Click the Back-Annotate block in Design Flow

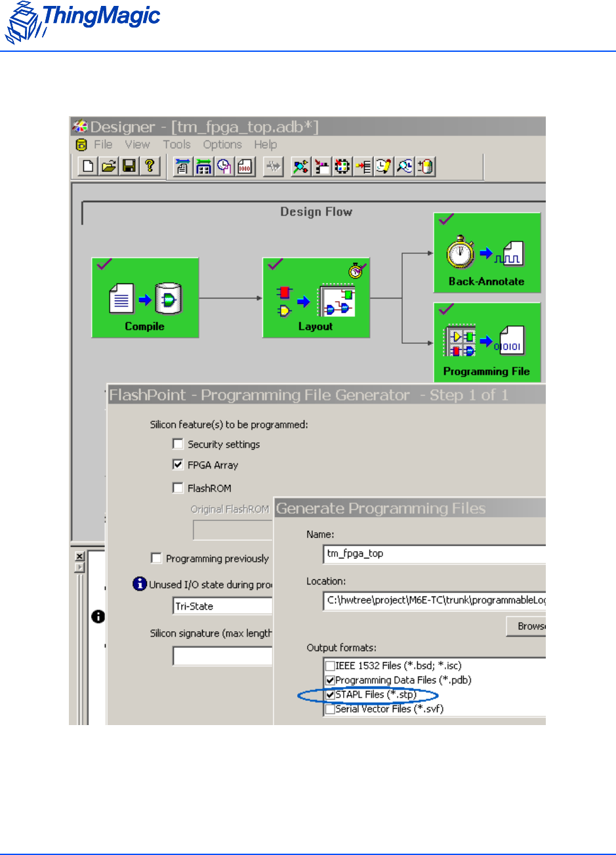coord(487,253)
